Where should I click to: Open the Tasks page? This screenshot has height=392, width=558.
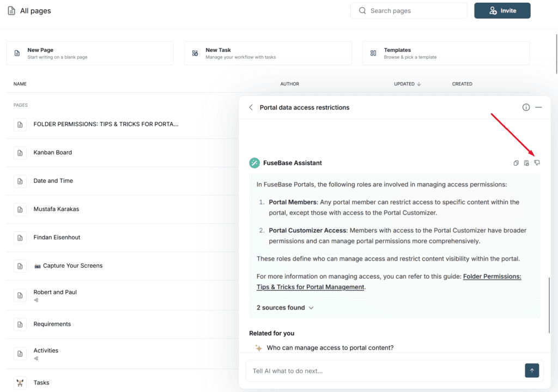(x=41, y=382)
